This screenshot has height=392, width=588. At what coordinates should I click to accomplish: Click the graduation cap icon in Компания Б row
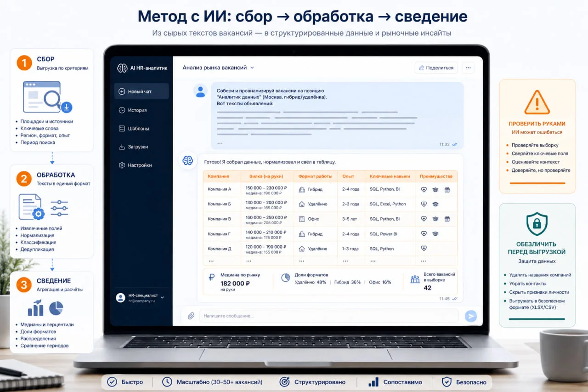point(435,204)
